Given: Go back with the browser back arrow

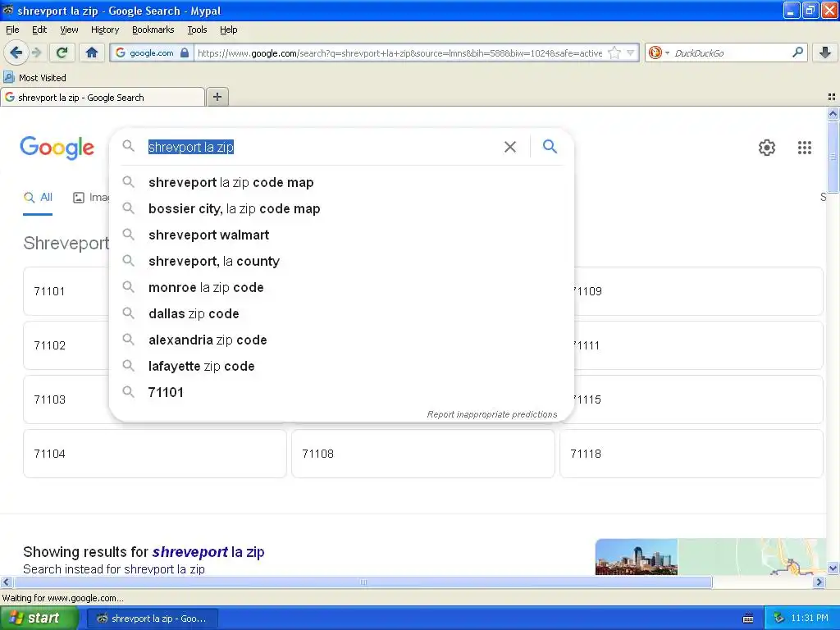Looking at the screenshot, I should 16,52.
